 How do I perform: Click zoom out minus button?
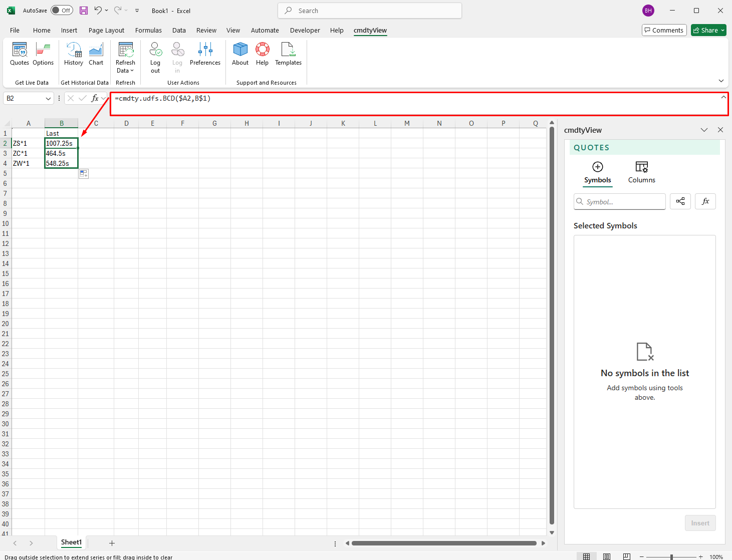click(x=641, y=557)
